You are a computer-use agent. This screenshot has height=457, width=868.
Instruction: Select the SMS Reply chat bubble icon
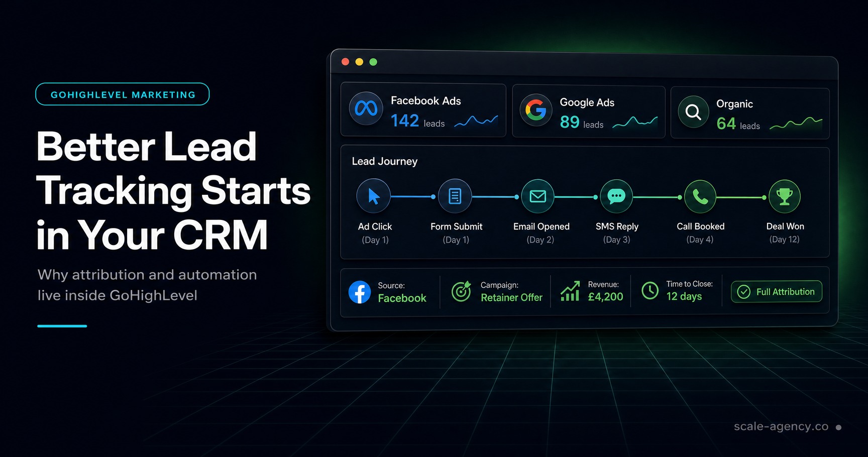[x=616, y=196]
